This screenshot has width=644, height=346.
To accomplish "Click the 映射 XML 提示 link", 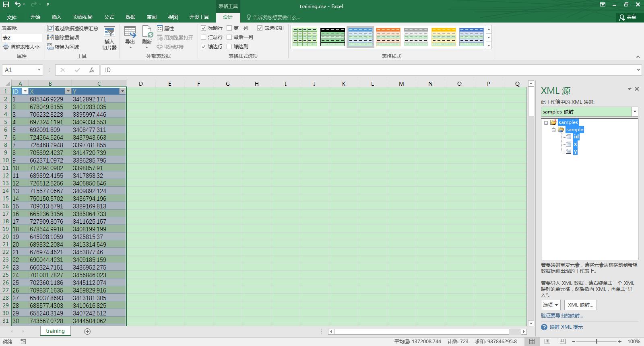I will tap(566, 327).
